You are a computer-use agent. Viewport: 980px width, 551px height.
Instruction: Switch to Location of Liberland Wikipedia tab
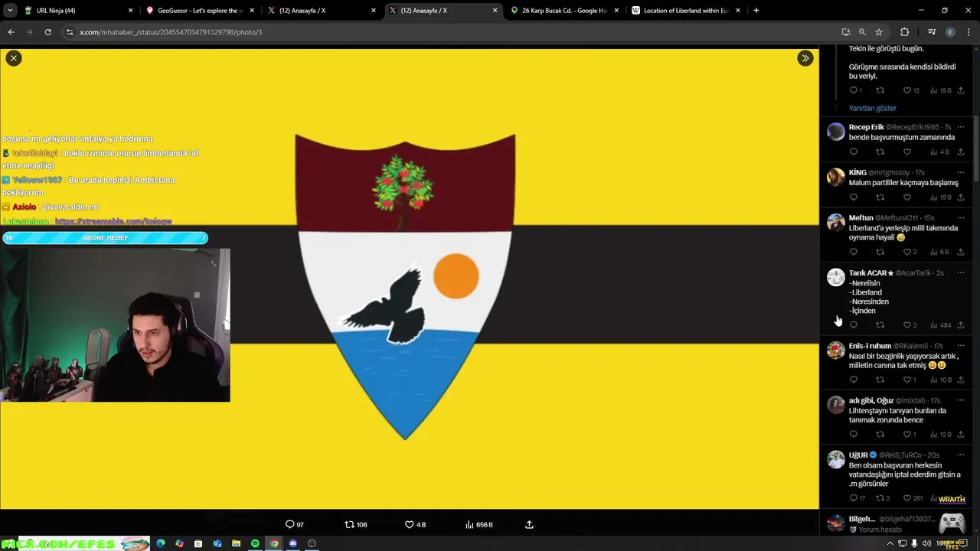coord(685,11)
